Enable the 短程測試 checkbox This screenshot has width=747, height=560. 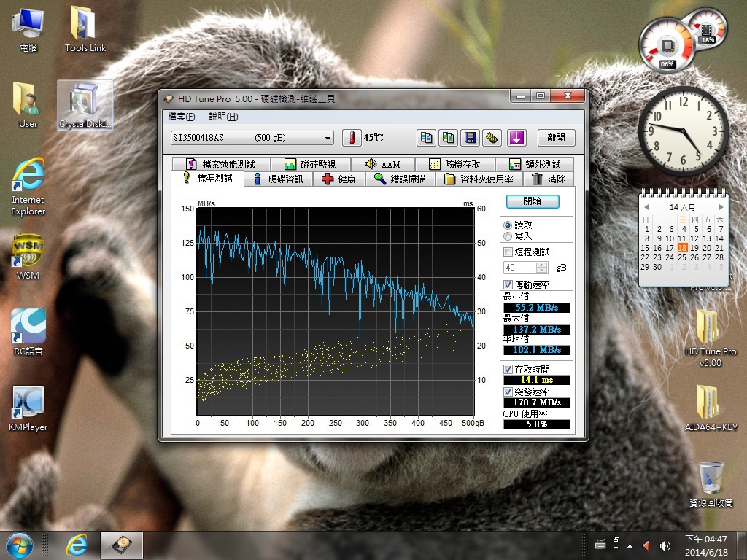coord(508,252)
